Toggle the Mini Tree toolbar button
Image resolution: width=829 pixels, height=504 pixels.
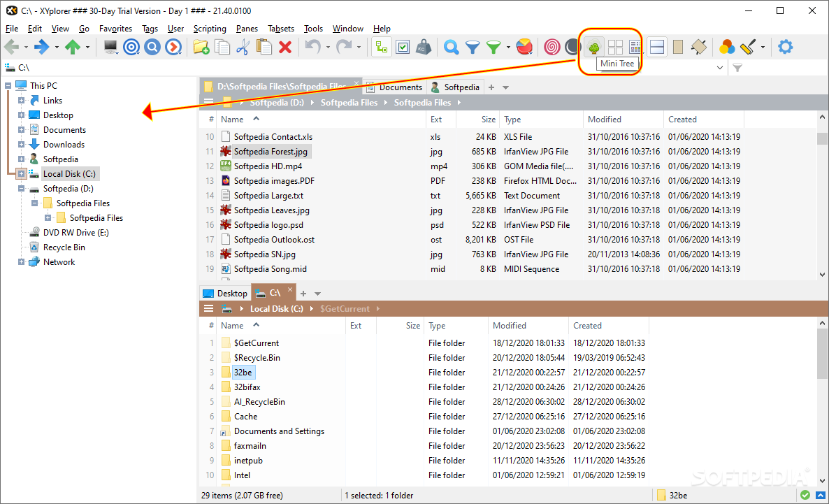(x=593, y=47)
